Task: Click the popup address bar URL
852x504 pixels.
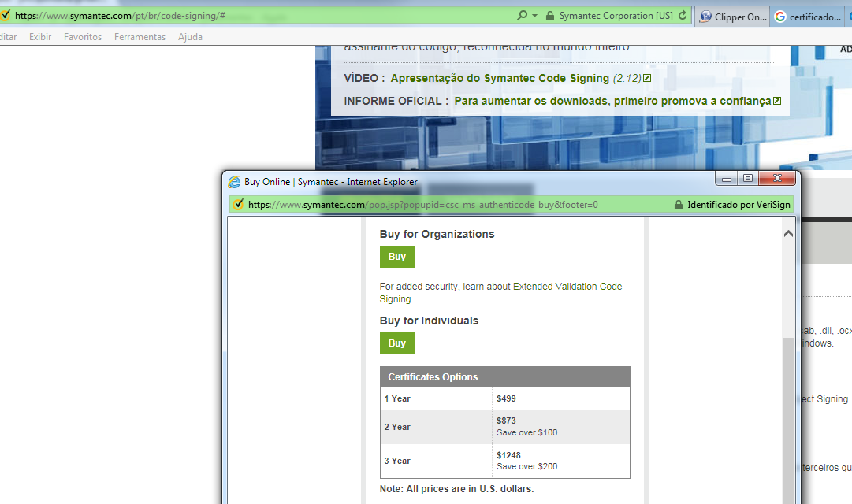Action: coord(422,205)
